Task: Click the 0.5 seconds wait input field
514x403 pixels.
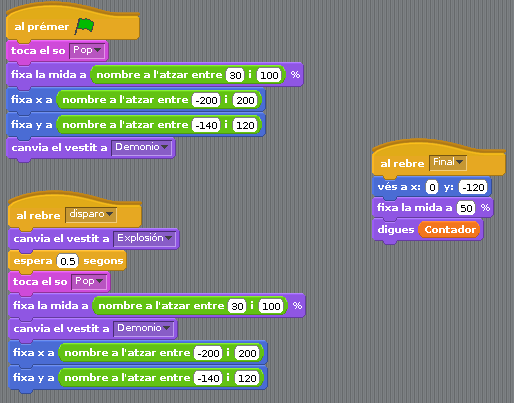Action: (68, 261)
